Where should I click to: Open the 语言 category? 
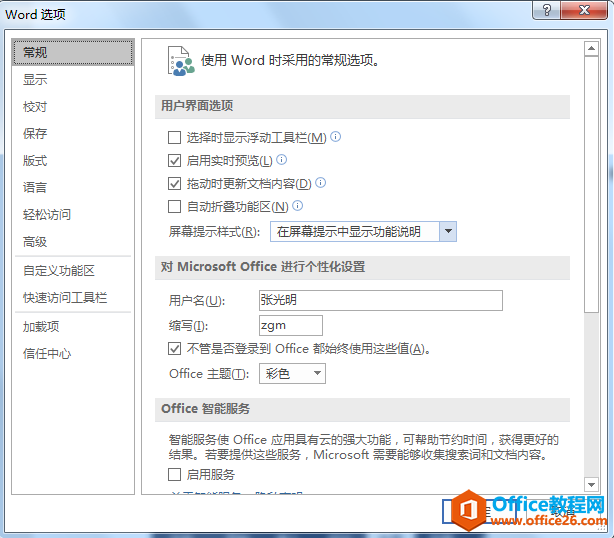pyautogui.click(x=73, y=187)
